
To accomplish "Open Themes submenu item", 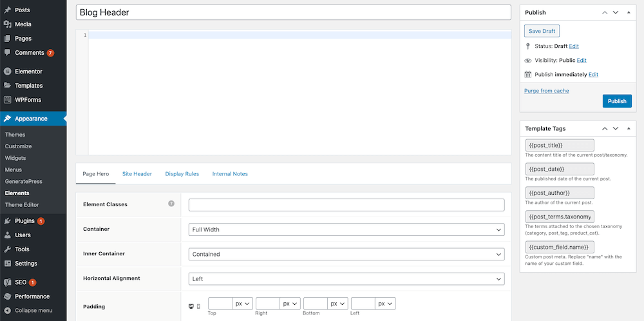I will coord(15,135).
